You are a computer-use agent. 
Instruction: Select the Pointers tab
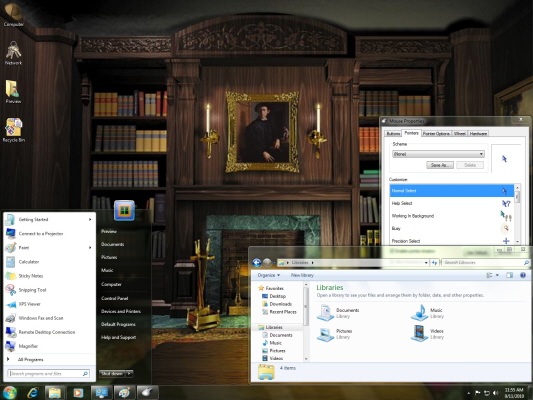(412, 133)
